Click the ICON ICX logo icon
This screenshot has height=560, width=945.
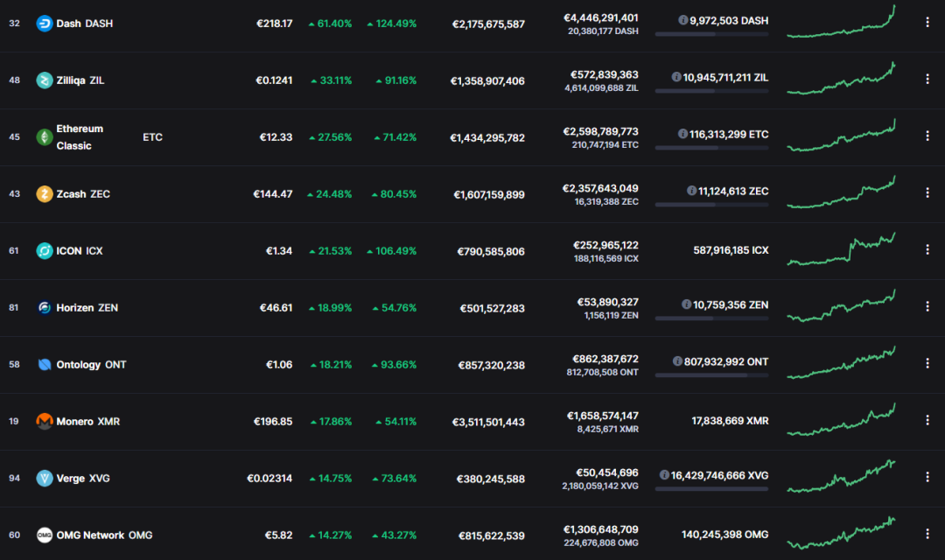pyautogui.click(x=45, y=251)
